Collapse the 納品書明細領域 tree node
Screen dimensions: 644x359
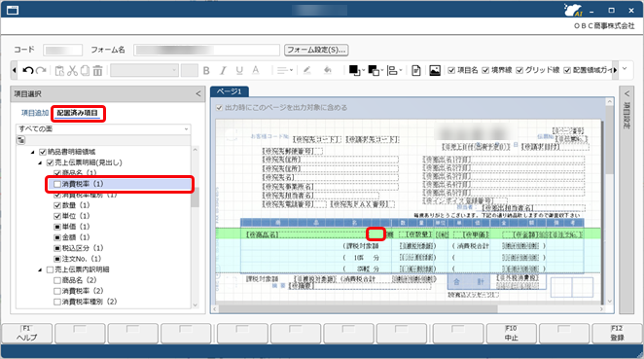[32, 153]
